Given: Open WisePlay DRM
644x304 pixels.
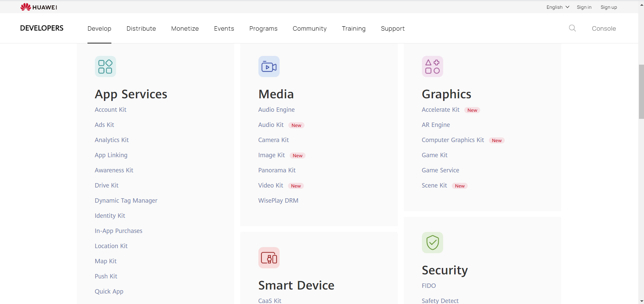Looking at the screenshot, I should pos(278,201).
